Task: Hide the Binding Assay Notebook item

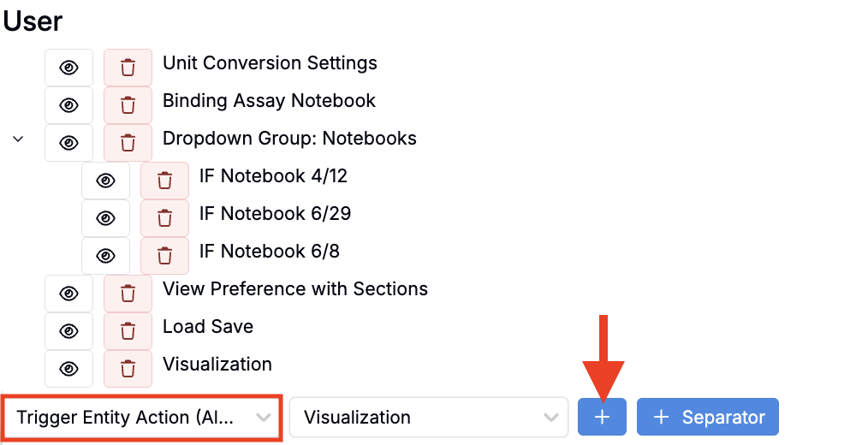Action: point(68,105)
